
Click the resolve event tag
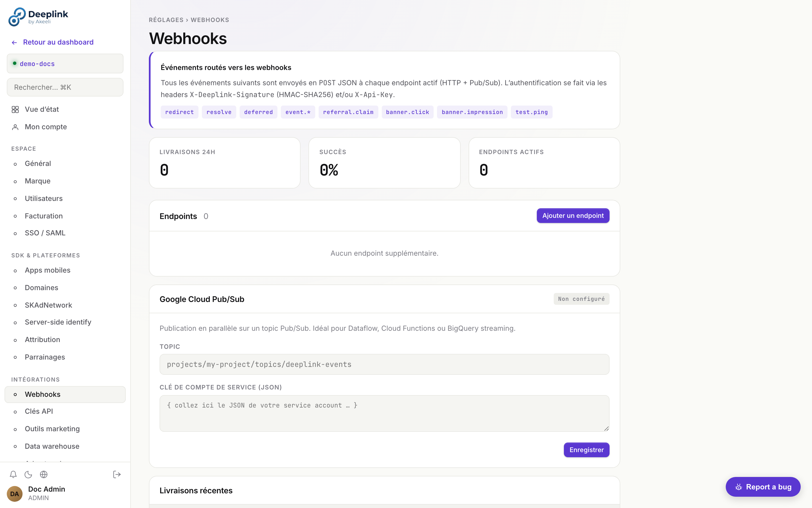(219, 112)
